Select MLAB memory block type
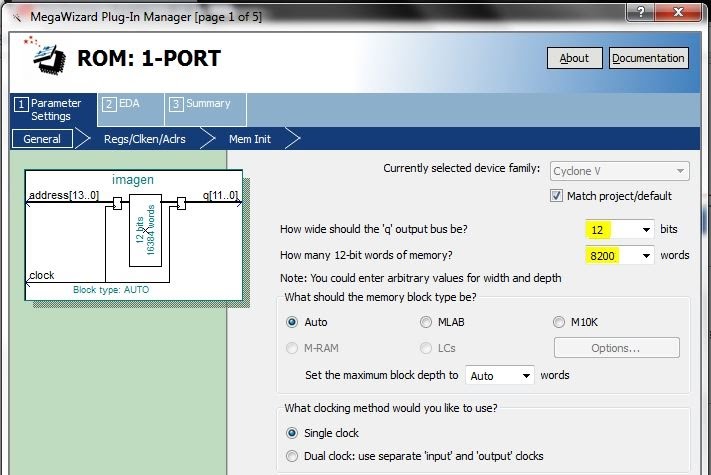The width and height of the screenshot is (711, 475). (425, 322)
